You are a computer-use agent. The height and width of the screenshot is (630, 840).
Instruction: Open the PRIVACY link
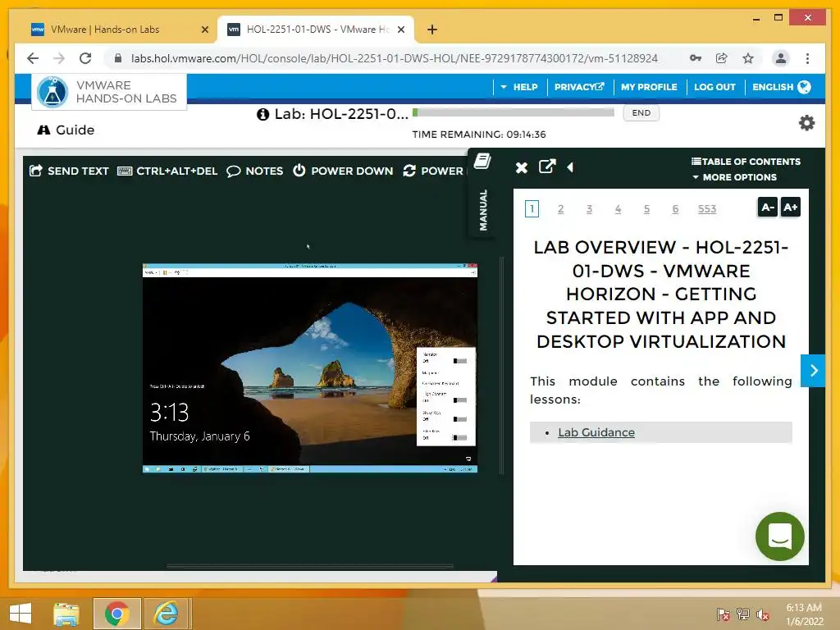coord(579,87)
